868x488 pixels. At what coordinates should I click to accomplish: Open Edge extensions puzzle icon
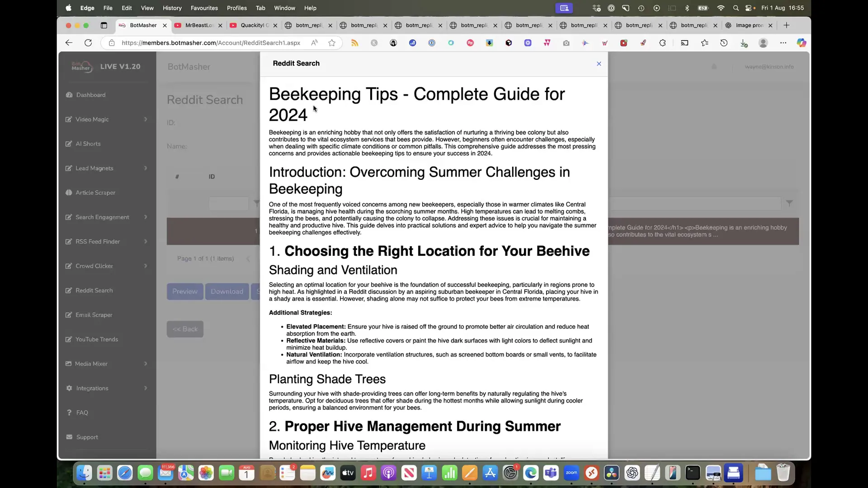tap(662, 43)
